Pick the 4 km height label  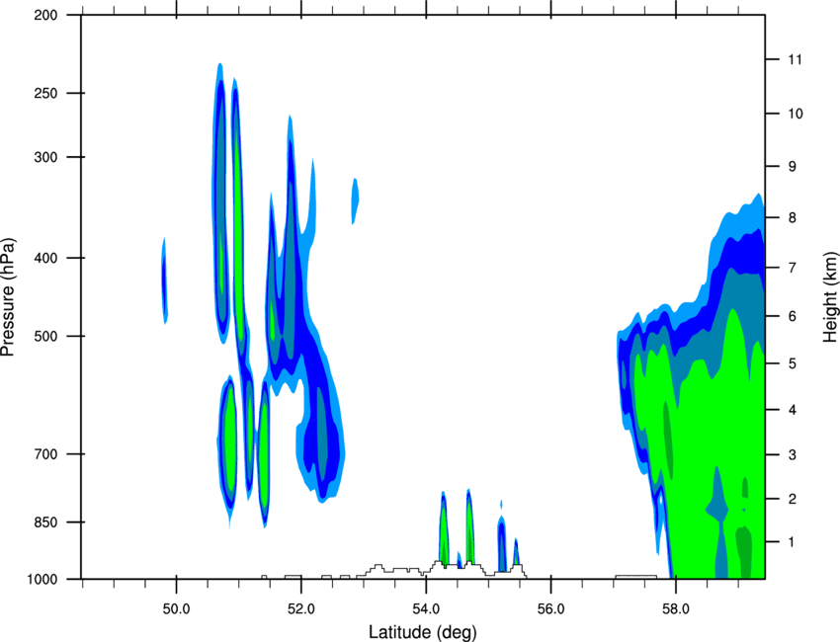coord(792,410)
